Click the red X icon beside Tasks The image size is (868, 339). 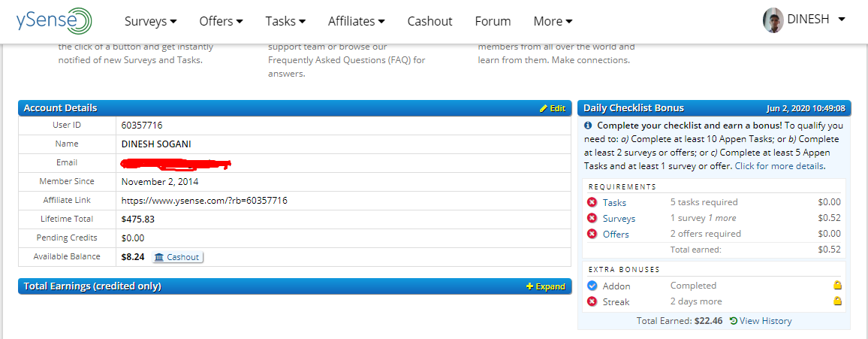[592, 202]
